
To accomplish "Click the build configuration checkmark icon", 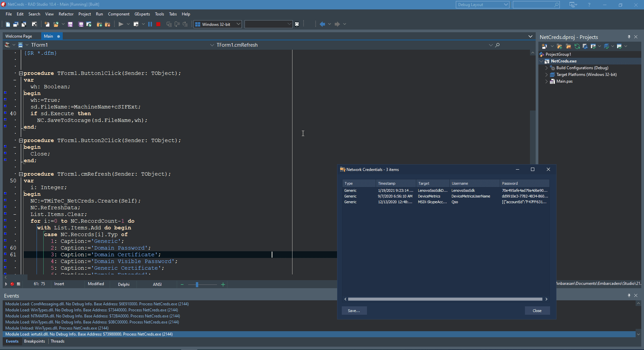I will pos(593,46).
